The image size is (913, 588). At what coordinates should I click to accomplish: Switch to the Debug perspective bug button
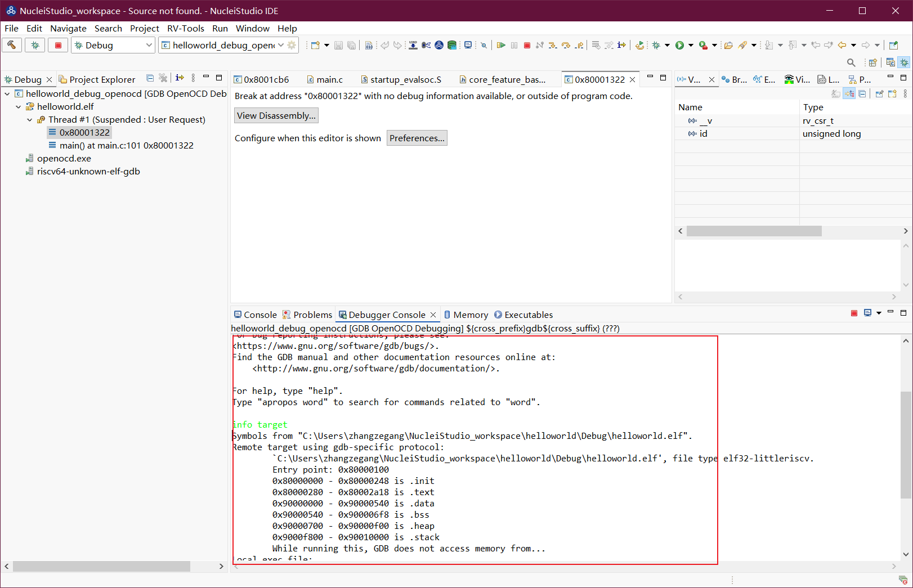point(904,62)
